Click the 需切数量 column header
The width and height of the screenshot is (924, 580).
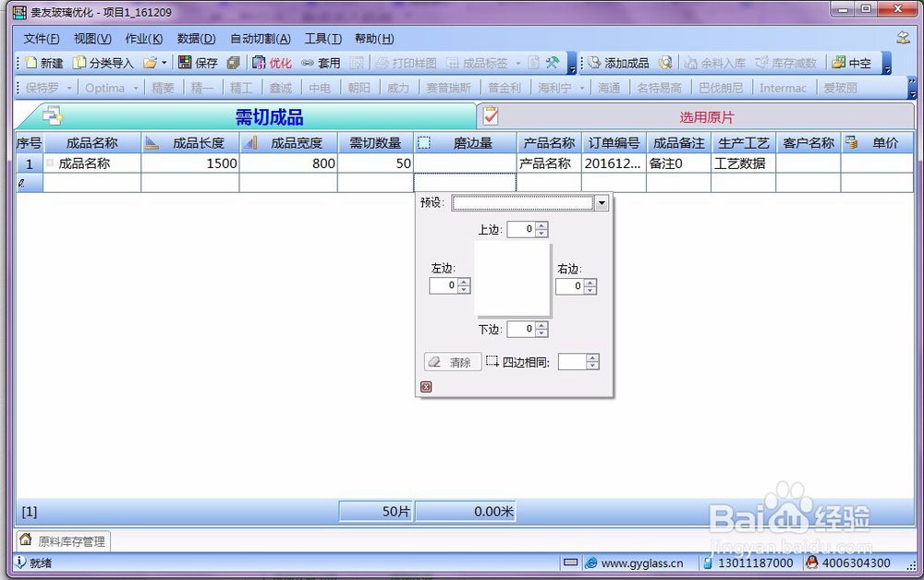pyautogui.click(x=375, y=143)
